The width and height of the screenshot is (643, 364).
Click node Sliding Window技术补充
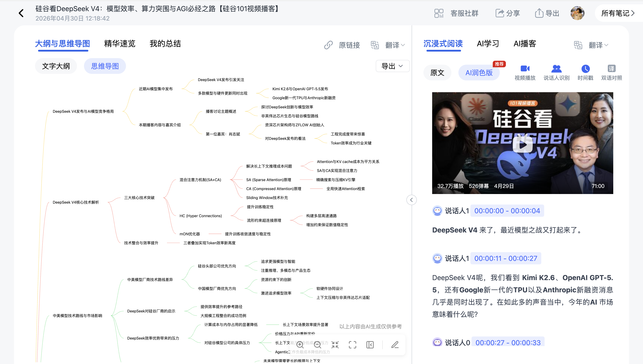point(267,198)
